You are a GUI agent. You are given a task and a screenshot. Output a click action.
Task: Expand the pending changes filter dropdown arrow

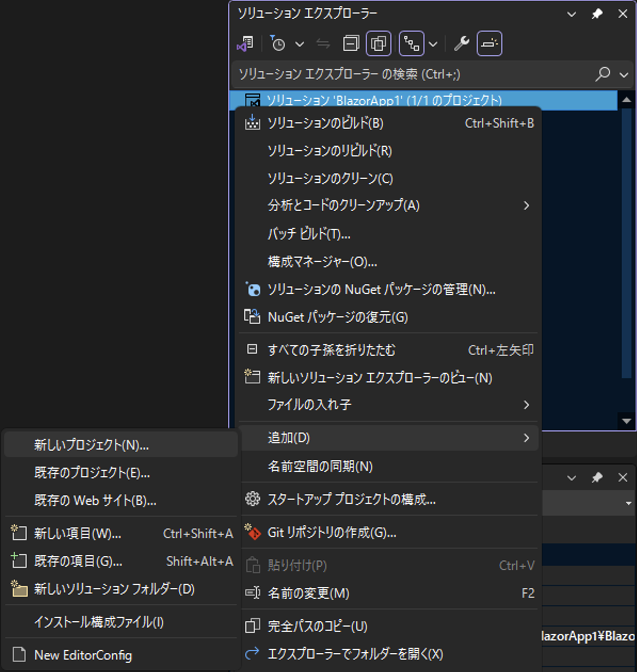300,44
